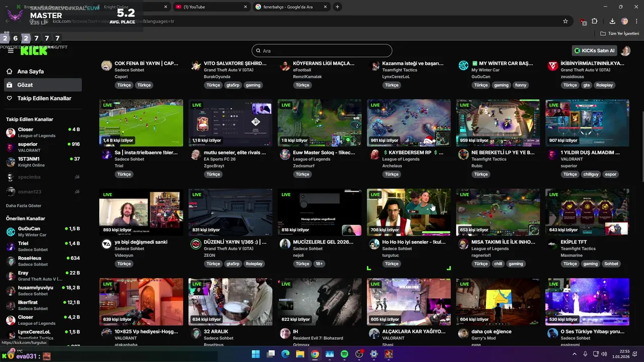Open Triel football stream thumbnail

point(141,123)
